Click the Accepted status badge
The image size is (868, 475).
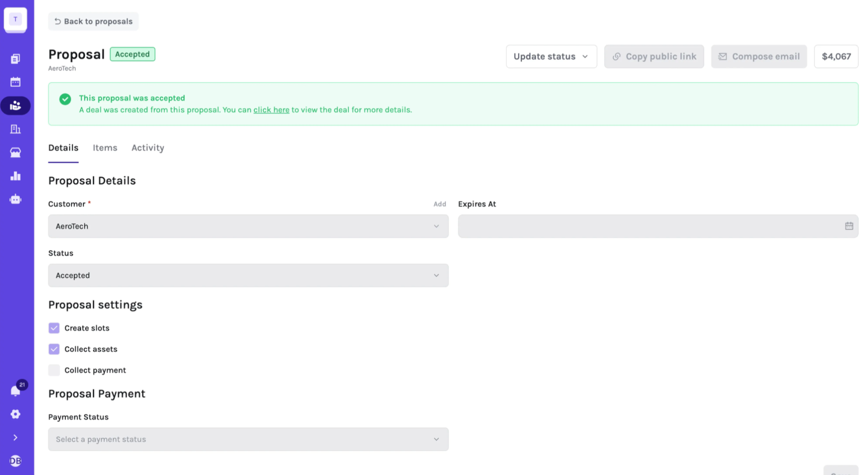pyautogui.click(x=132, y=54)
